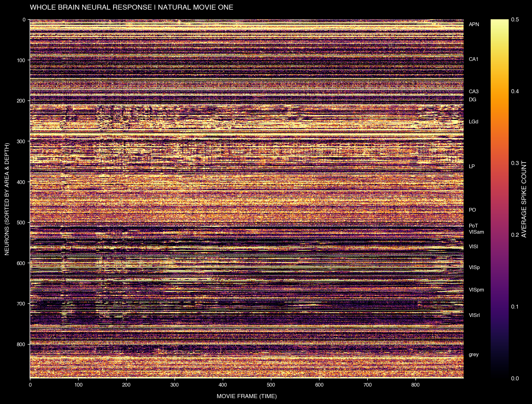This screenshot has height=404, width=532.
Task: Select the DG region label
Action: (472, 100)
